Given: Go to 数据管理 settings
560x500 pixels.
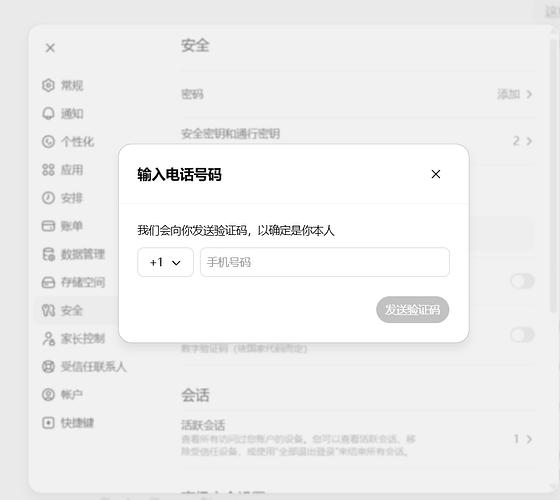Looking at the screenshot, I should tap(83, 254).
